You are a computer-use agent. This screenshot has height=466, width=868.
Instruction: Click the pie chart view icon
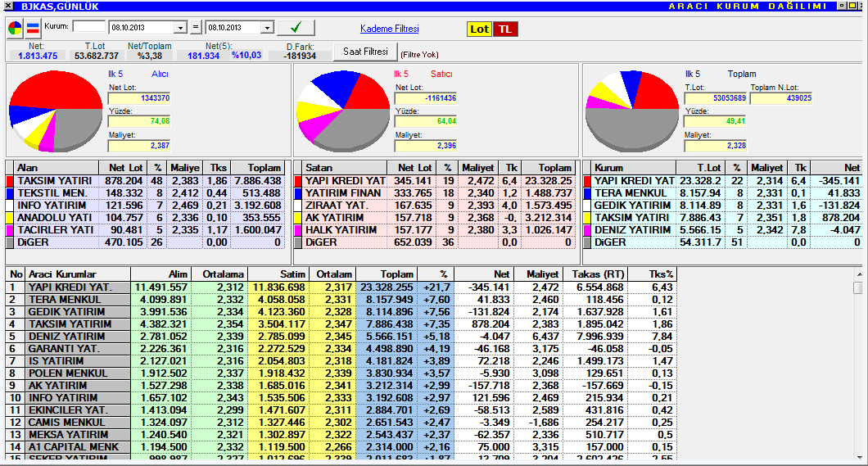16,28
